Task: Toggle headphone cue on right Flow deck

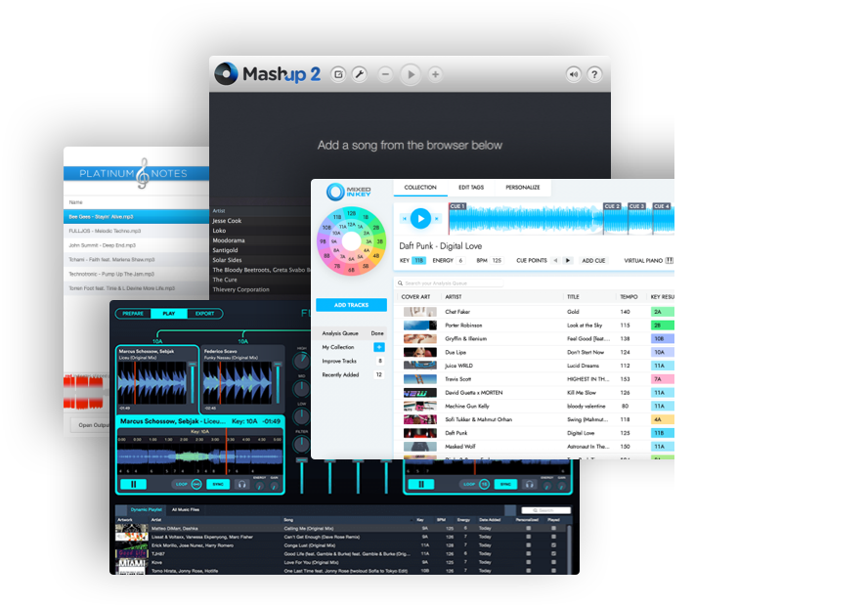Action: (x=530, y=484)
